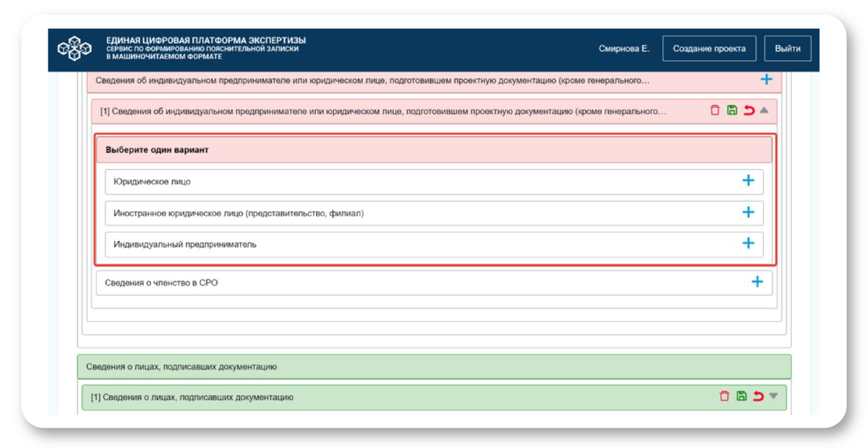
Task: Add 'Иностранное юридическое лицо' option with plus
Action: point(749,213)
